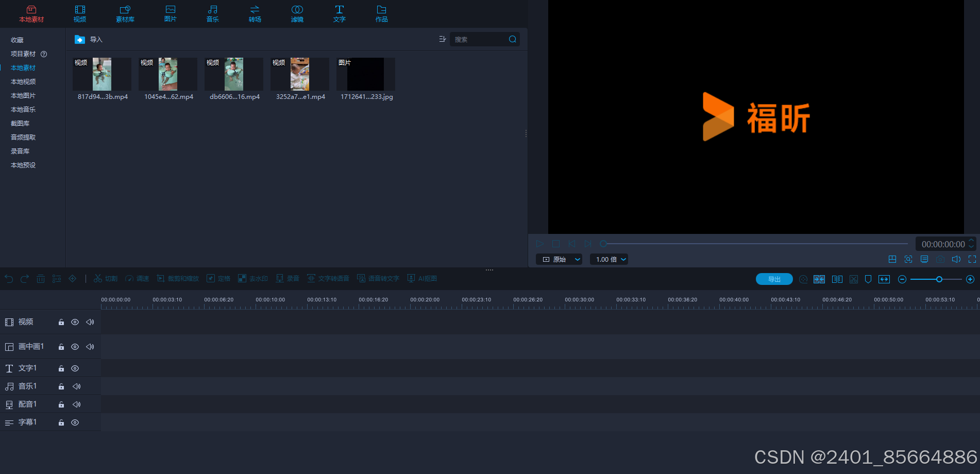Decrease timecode with the down stepper
Viewport: 980px width, 474px height.
(x=971, y=247)
